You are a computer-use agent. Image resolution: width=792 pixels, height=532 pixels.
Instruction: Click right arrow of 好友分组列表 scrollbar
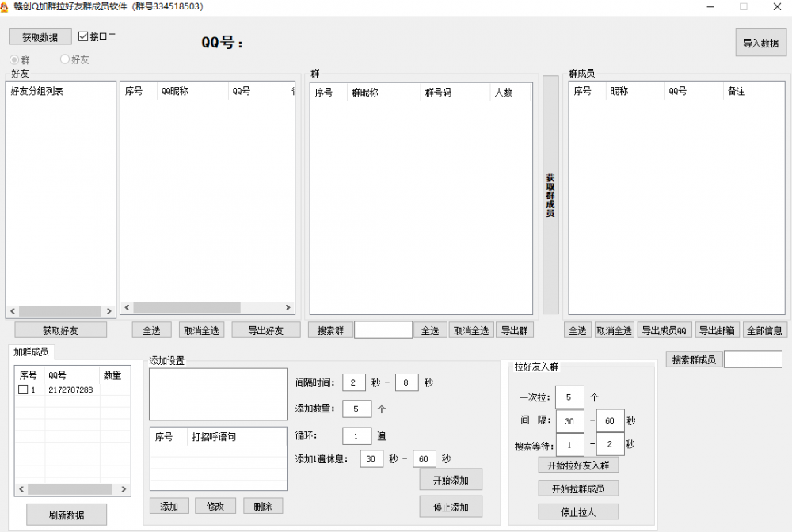(x=109, y=311)
